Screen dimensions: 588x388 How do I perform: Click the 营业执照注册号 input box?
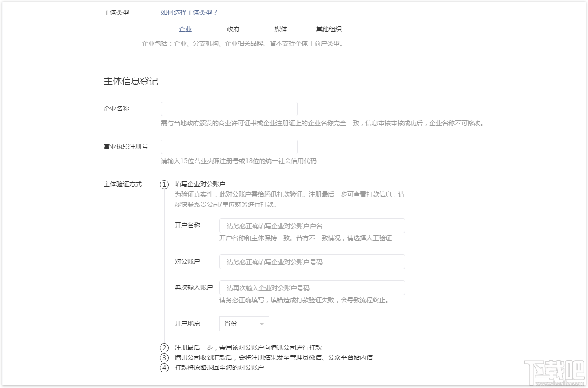tap(229, 146)
